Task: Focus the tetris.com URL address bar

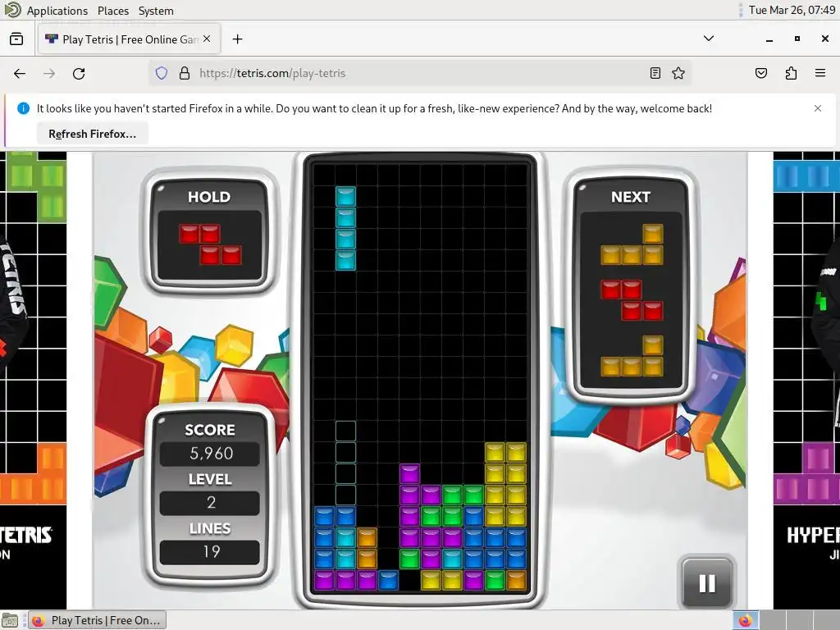Action: (421, 73)
